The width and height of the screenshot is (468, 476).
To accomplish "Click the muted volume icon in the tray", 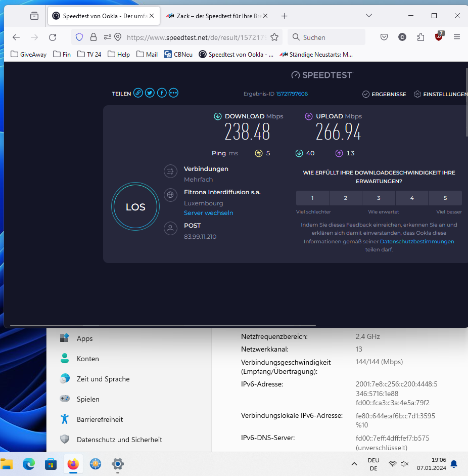I will point(405,463).
